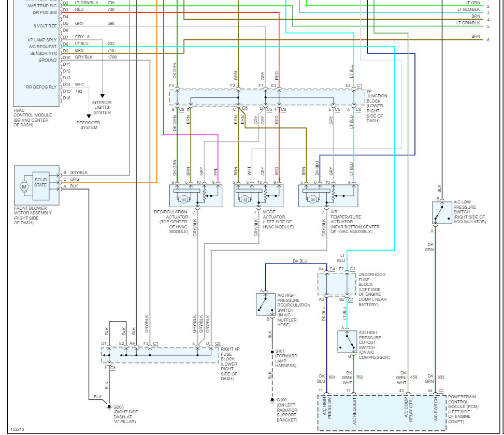Click circuit number 762 near PCM
504x435 pixels.
click(359, 377)
